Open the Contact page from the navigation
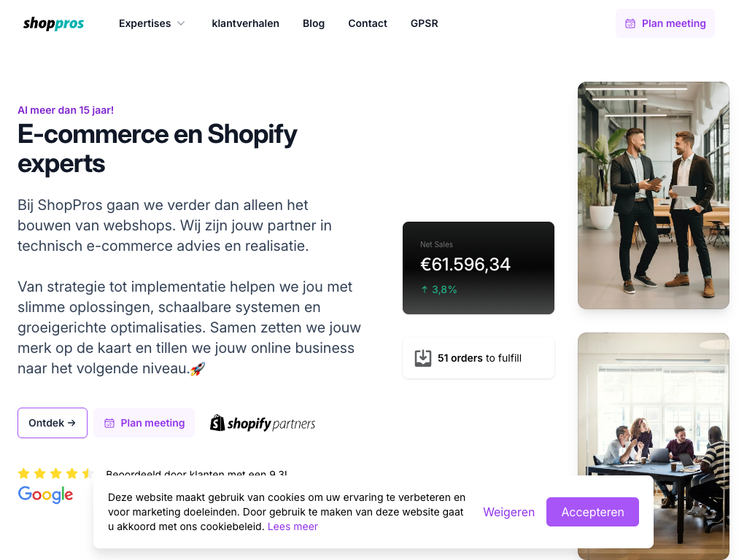This screenshot has height=560, width=747. pos(368,23)
